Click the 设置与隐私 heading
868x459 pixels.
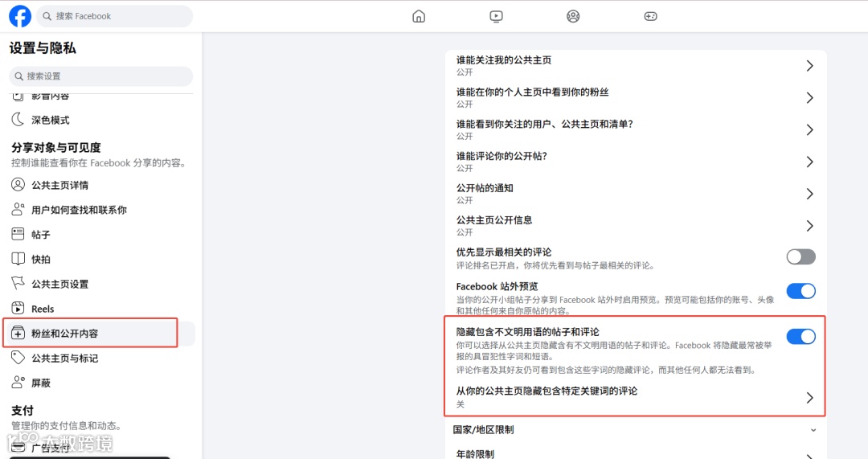tap(43, 48)
